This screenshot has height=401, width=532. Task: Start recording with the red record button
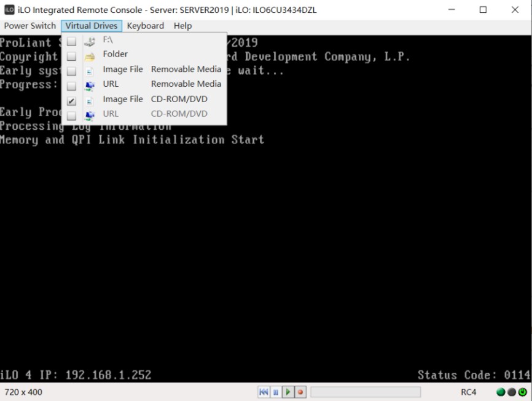click(300, 392)
